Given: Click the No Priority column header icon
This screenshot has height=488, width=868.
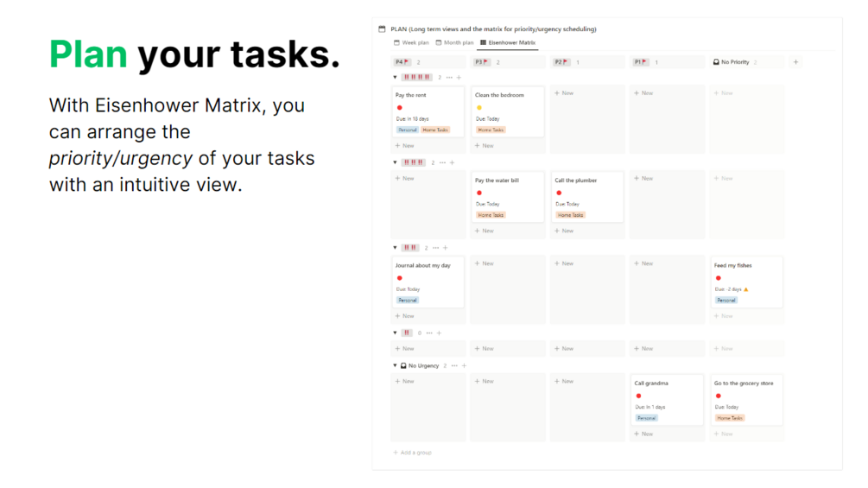Looking at the screenshot, I should 716,62.
